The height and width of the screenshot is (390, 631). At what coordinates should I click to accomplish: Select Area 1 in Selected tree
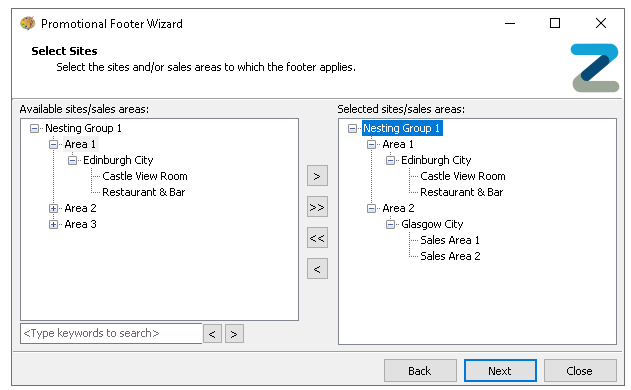(398, 144)
